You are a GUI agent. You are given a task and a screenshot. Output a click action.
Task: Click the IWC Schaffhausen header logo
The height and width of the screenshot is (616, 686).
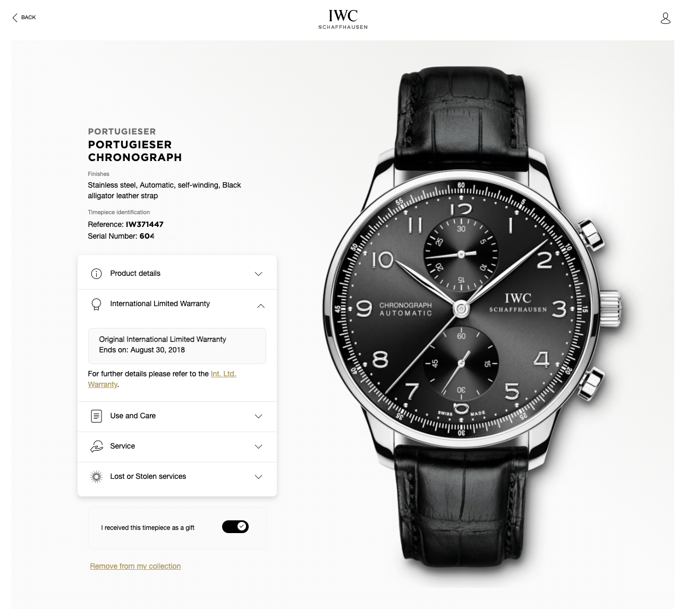click(343, 19)
